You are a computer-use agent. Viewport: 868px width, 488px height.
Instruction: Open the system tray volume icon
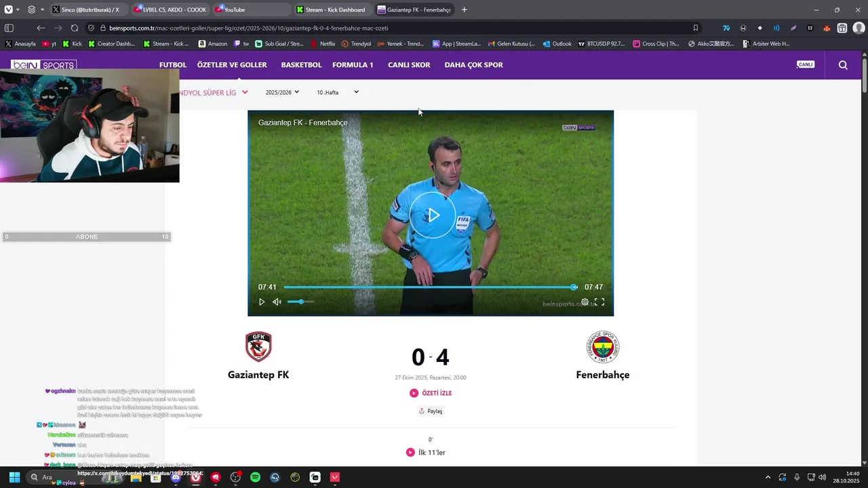823,477
